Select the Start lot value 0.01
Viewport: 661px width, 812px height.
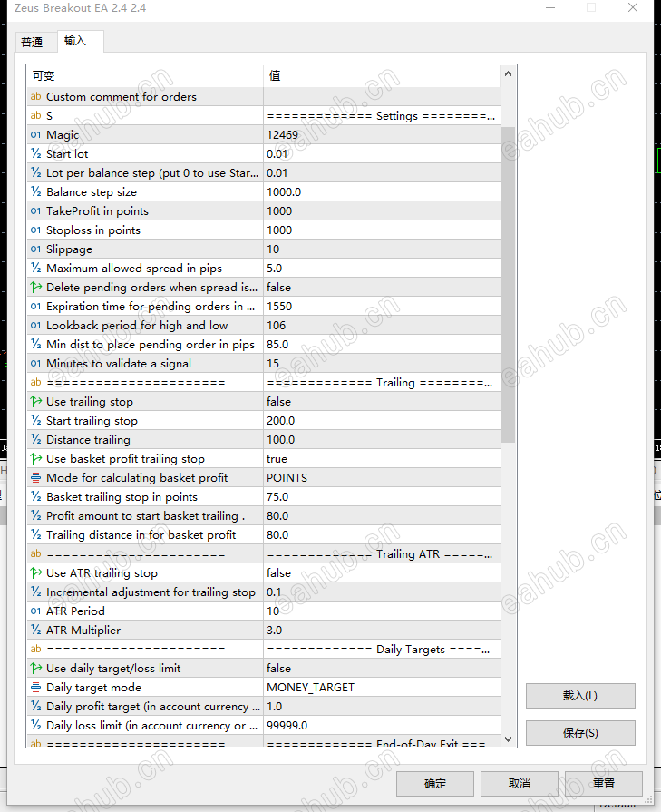(x=277, y=154)
